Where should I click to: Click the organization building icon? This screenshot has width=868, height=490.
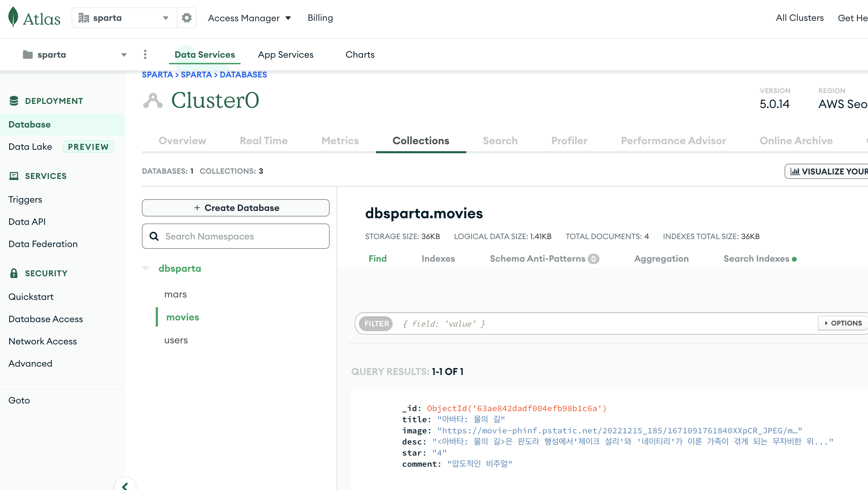click(83, 18)
